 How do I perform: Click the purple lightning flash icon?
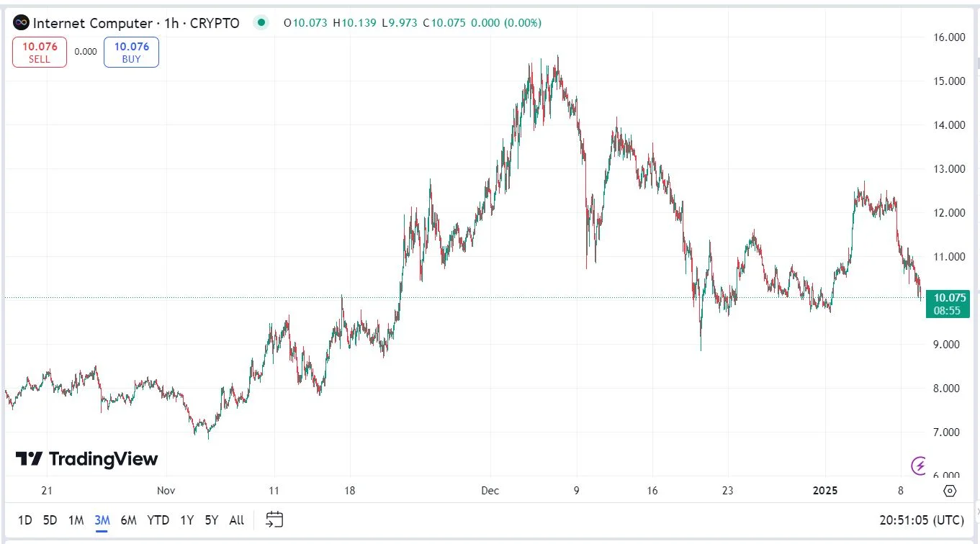pos(919,466)
